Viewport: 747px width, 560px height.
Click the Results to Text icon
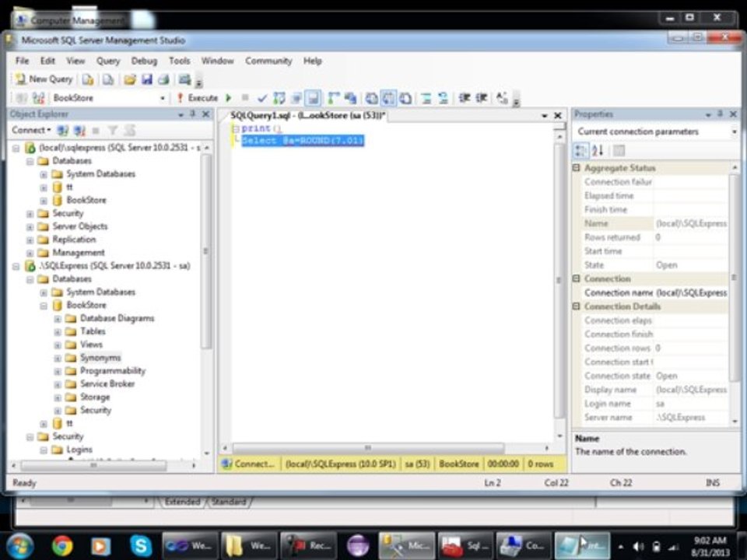pos(371,98)
